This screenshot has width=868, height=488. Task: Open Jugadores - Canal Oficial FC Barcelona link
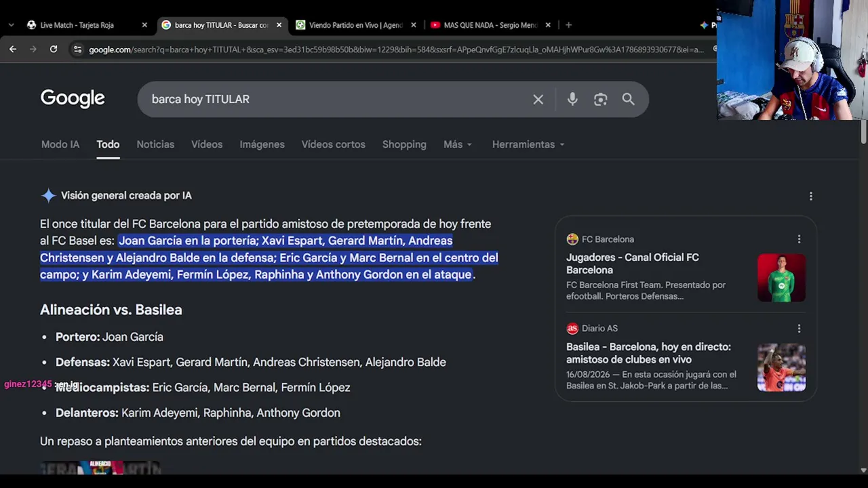pos(633,264)
